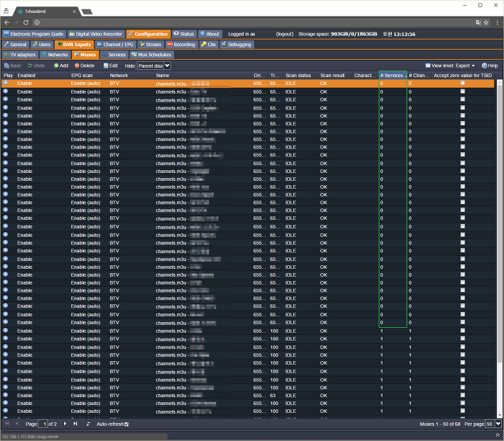Sort by the Scan result column header

coord(335,75)
